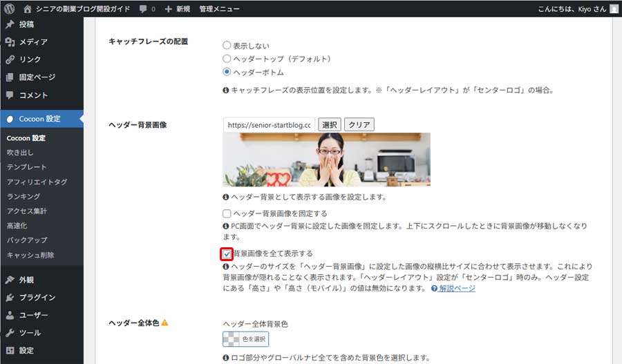Open the ランキング submenu item
Screen dimensions: 622x364
point(23,196)
